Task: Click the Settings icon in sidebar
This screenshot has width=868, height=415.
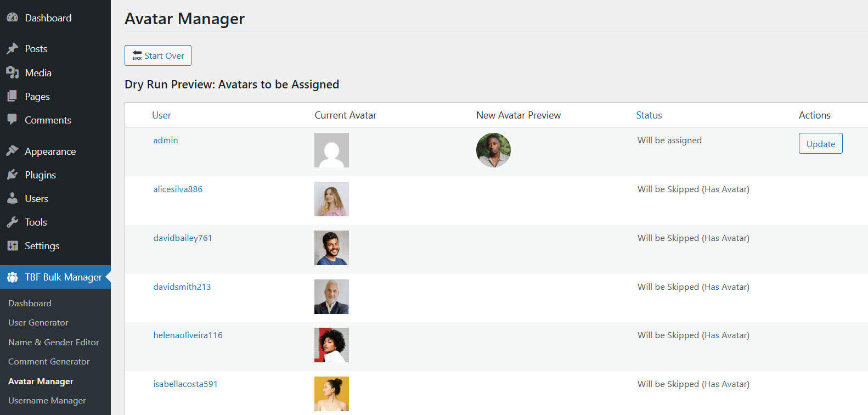Action: [x=12, y=246]
